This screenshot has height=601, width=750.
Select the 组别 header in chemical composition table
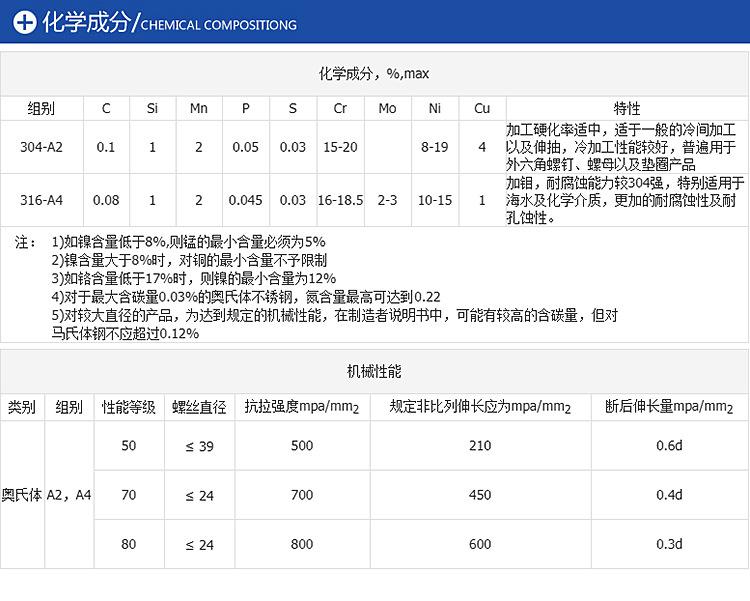[41, 108]
